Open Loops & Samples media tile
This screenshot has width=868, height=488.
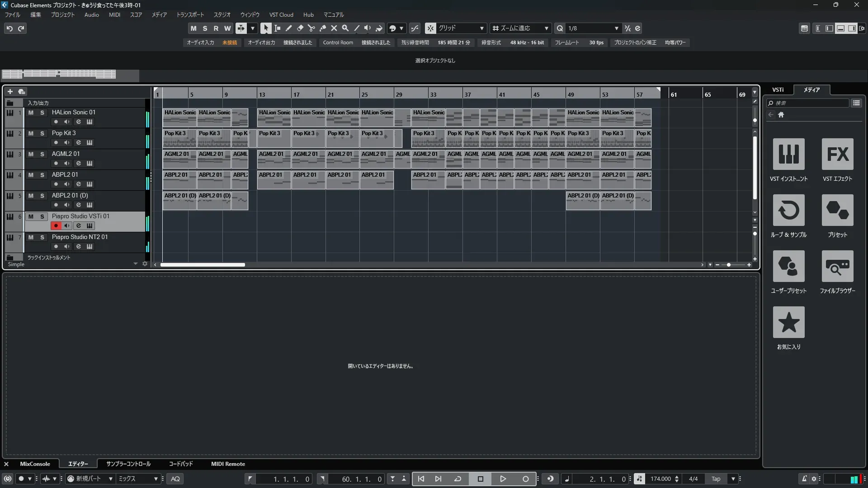click(788, 211)
